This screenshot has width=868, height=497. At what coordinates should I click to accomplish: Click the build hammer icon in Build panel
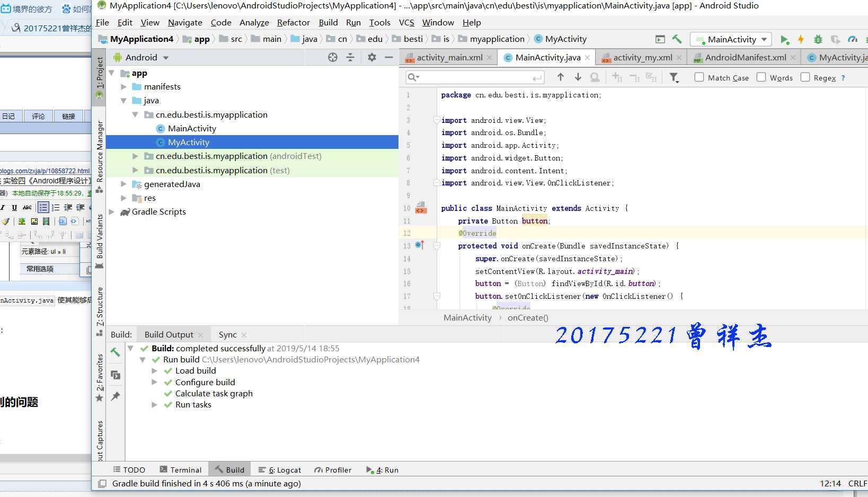point(115,352)
